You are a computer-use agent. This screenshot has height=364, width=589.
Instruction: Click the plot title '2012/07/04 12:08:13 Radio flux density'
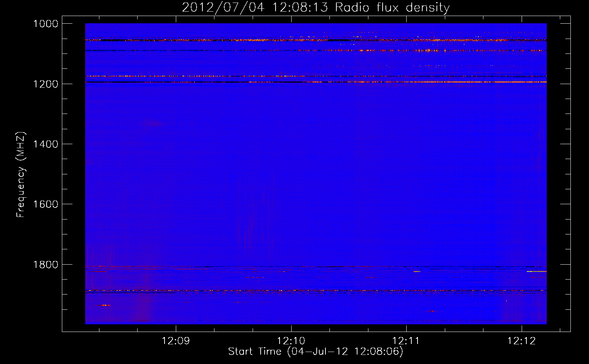316,8
